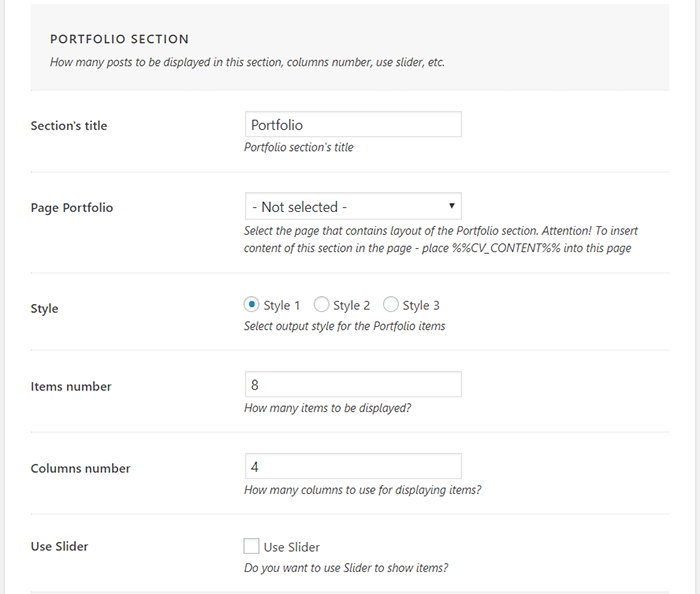
Task: Click the 'PORTFOLIO SECTION' heading
Action: [119, 40]
